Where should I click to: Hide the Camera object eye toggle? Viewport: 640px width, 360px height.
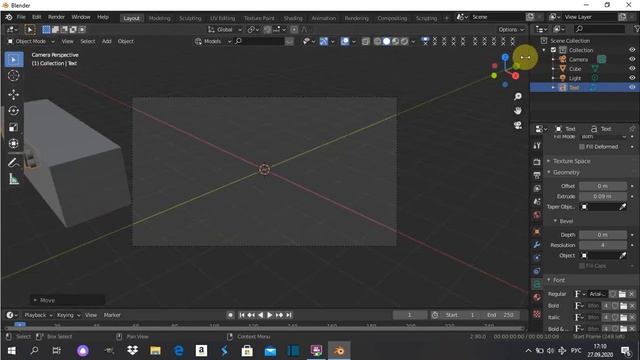(632, 59)
